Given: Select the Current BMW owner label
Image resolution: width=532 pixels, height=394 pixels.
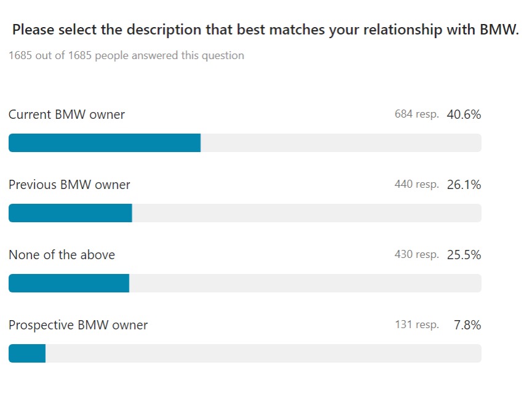Looking at the screenshot, I should tap(66, 115).
